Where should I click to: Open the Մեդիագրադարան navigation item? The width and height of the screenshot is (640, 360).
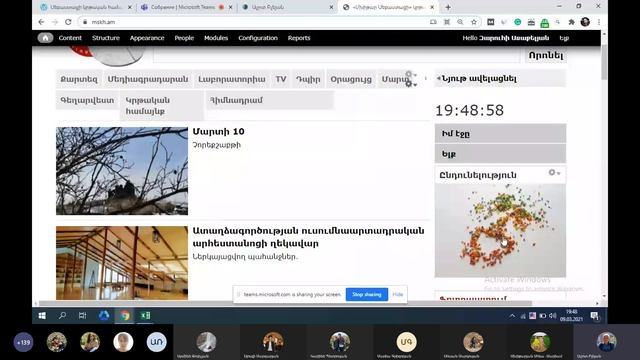[148, 79]
